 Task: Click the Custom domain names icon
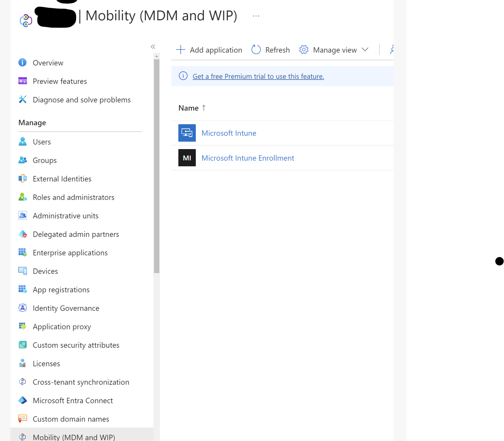pyautogui.click(x=22, y=418)
